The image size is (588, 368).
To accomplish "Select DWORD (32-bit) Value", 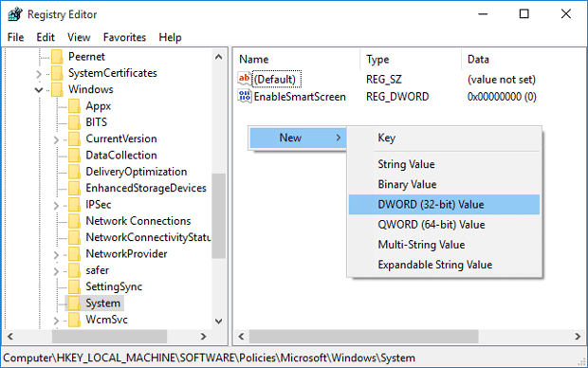I will [444, 205].
